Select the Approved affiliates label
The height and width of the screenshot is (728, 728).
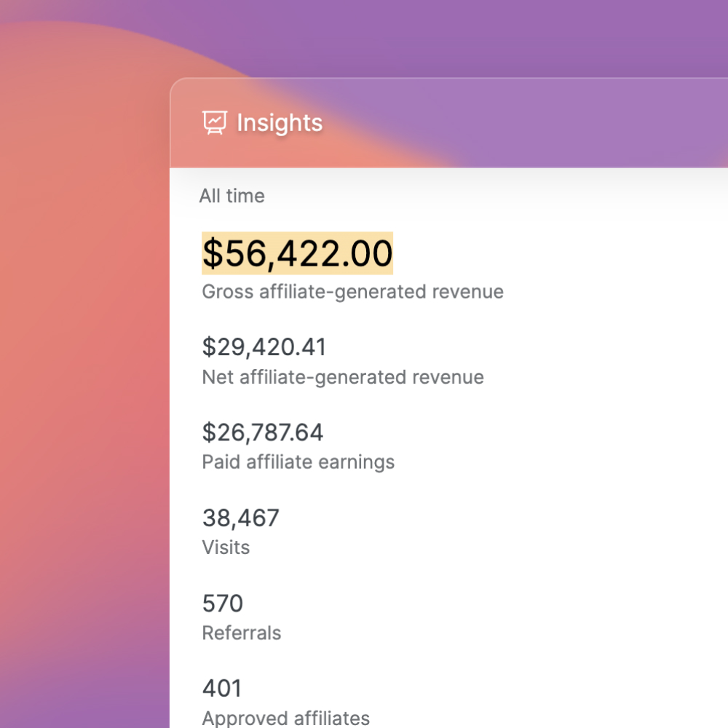[x=285, y=719]
